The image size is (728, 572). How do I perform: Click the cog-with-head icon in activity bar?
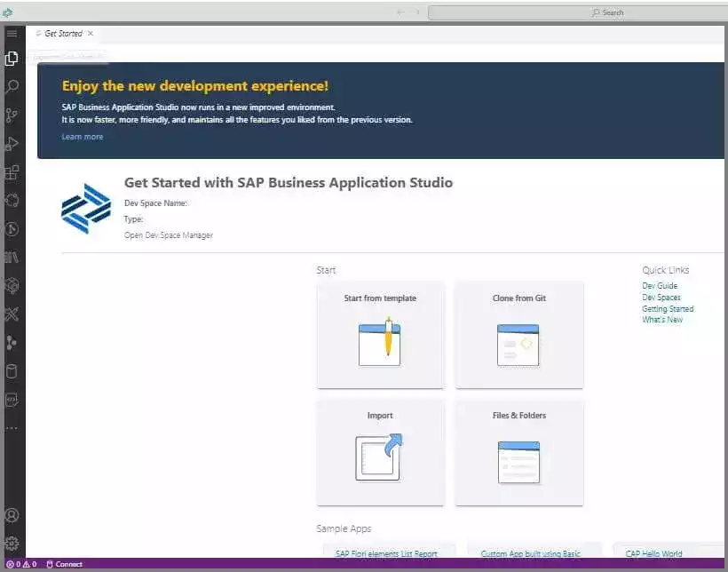point(12,286)
